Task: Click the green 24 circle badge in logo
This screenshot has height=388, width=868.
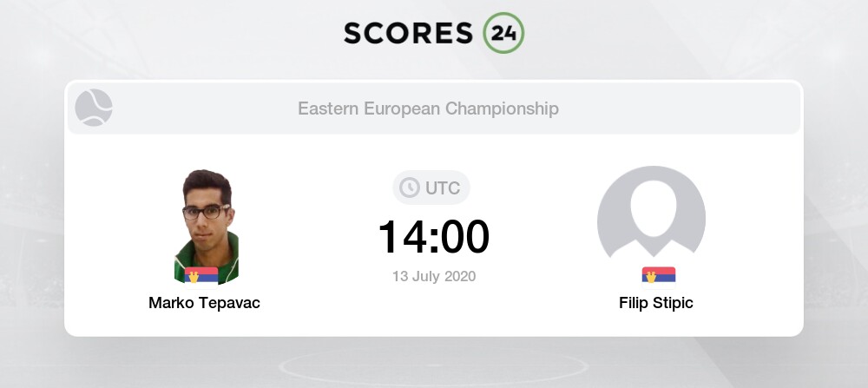Action: (x=503, y=33)
